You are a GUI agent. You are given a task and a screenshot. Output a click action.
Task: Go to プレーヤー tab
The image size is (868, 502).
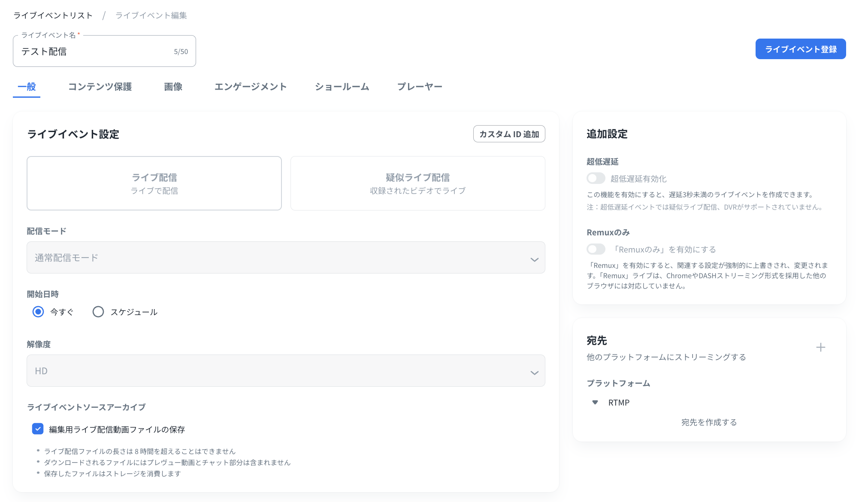(420, 87)
